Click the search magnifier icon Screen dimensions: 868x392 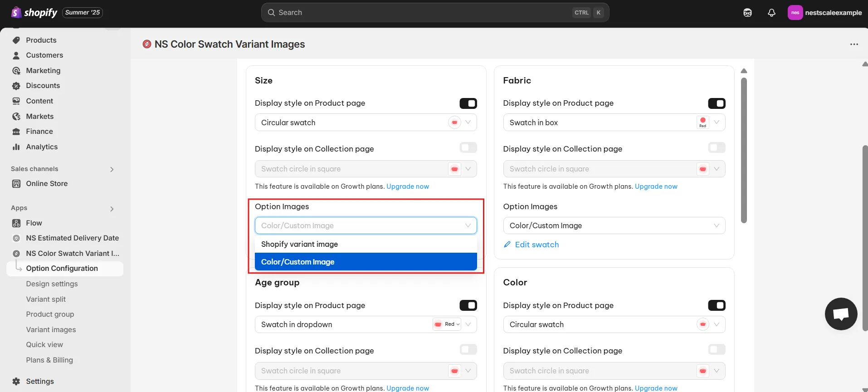[x=271, y=13]
